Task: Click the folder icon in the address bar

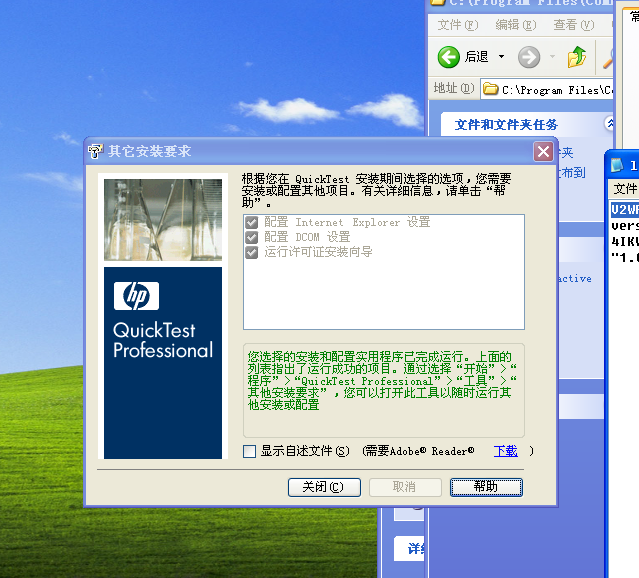Action: [x=490, y=89]
